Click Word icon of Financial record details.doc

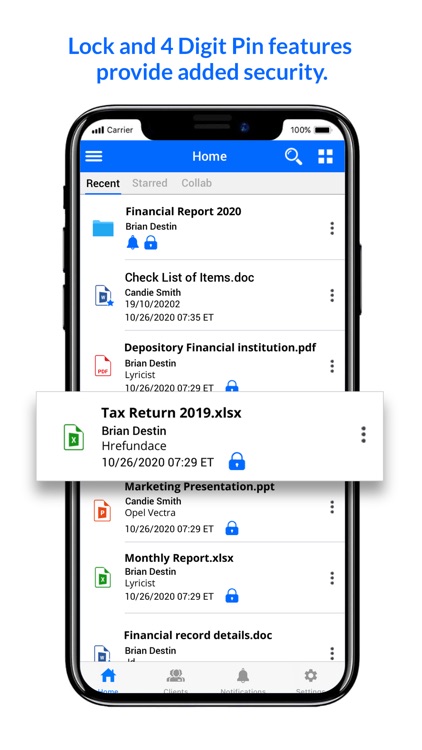pos(102,653)
